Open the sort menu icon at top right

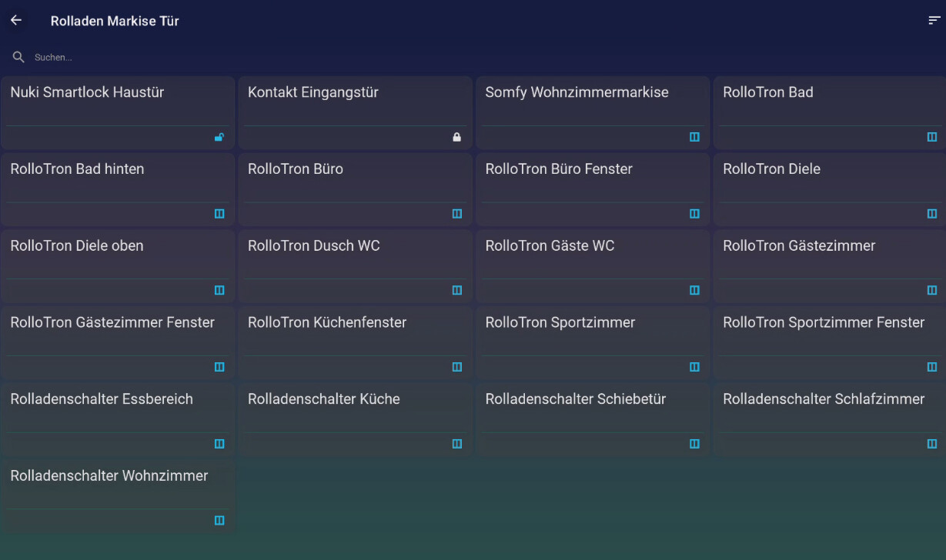point(934,21)
